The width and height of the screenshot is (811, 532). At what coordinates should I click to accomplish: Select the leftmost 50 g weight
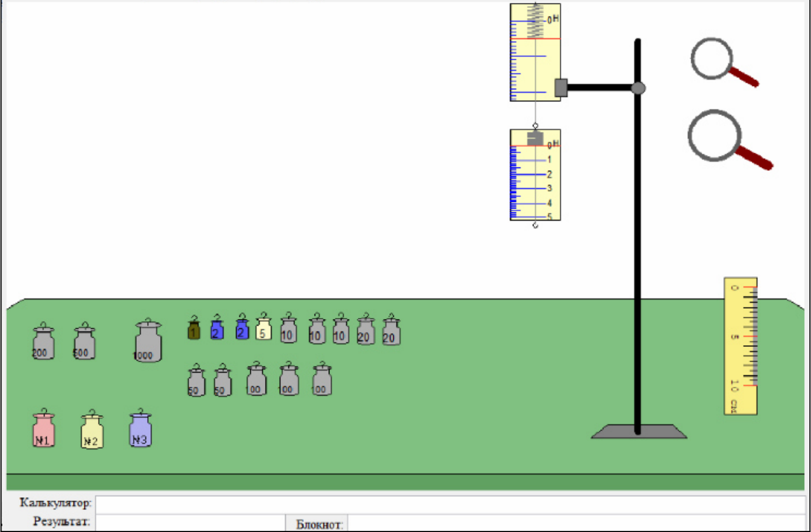(x=196, y=380)
